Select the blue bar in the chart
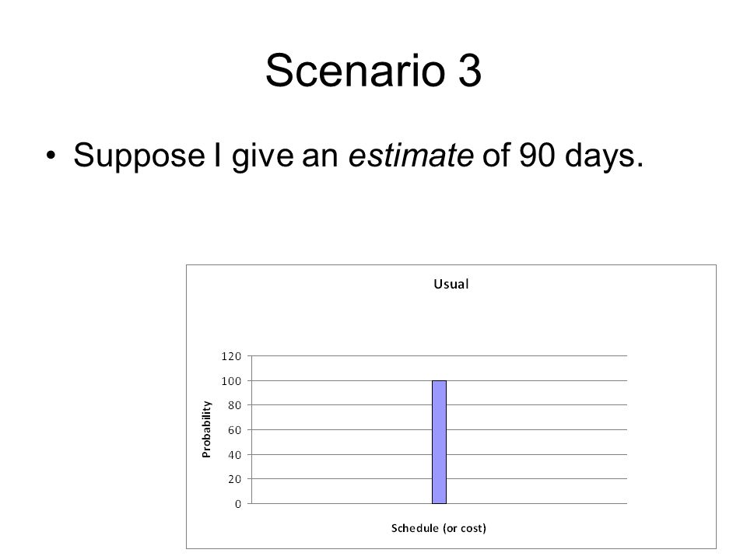 click(439, 442)
